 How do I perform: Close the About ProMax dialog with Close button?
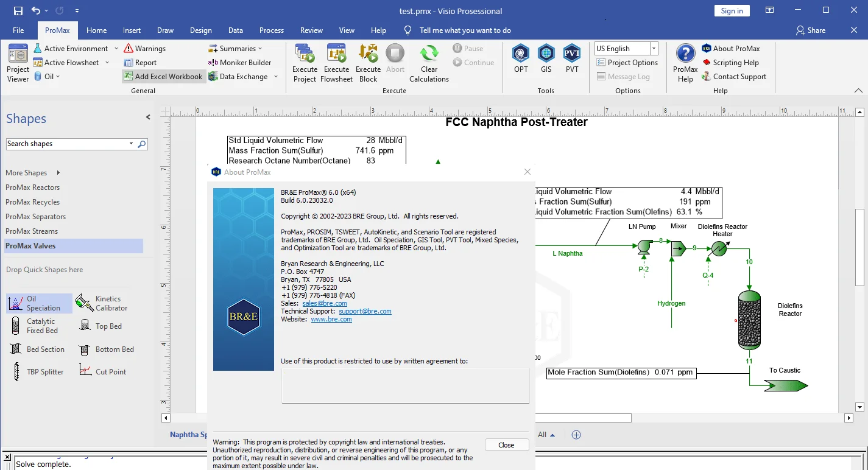pos(507,445)
